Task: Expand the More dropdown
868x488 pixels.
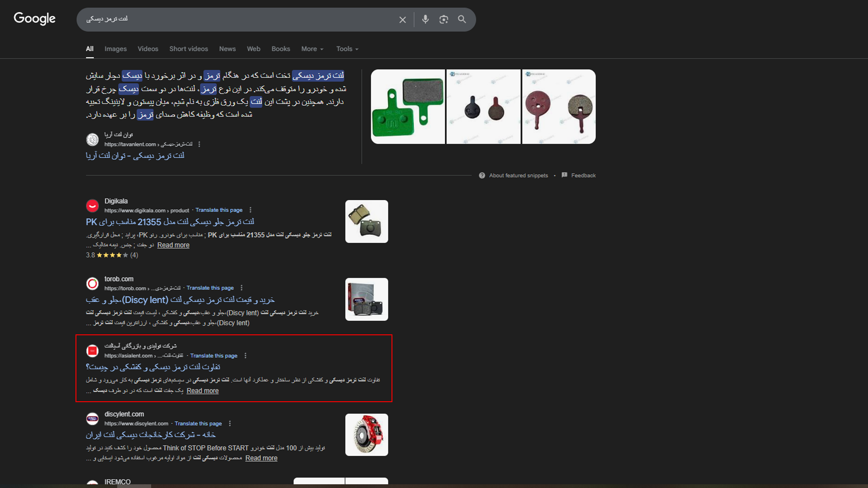Action: [312, 49]
